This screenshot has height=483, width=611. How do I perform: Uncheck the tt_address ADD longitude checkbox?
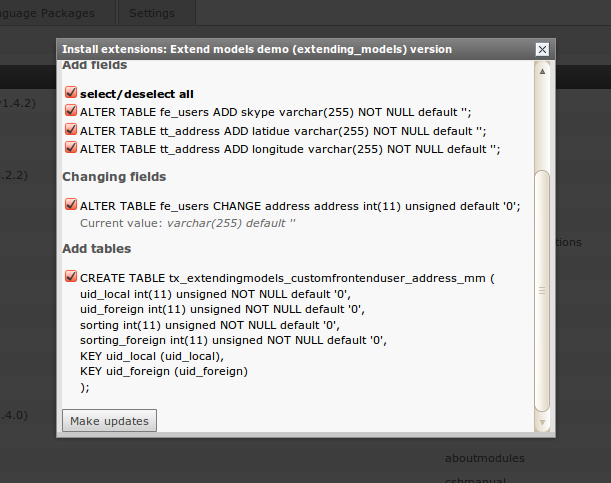coord(71,148)
